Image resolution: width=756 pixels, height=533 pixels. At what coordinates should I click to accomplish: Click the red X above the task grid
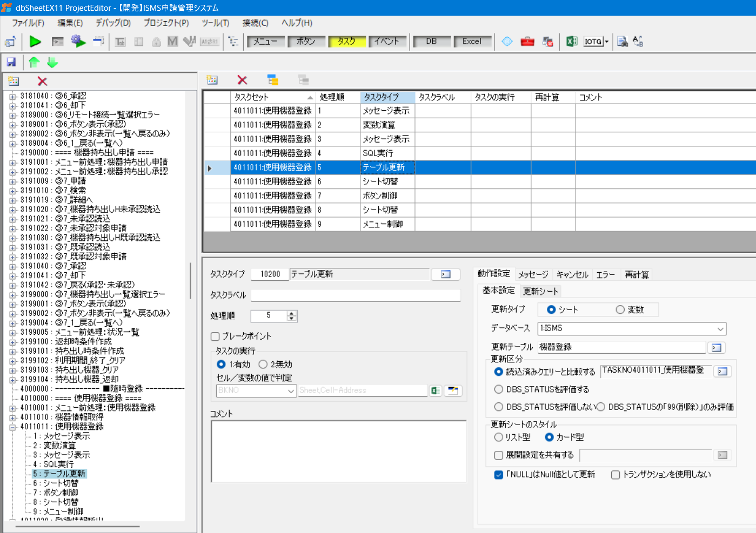click(x=242, y=80)
